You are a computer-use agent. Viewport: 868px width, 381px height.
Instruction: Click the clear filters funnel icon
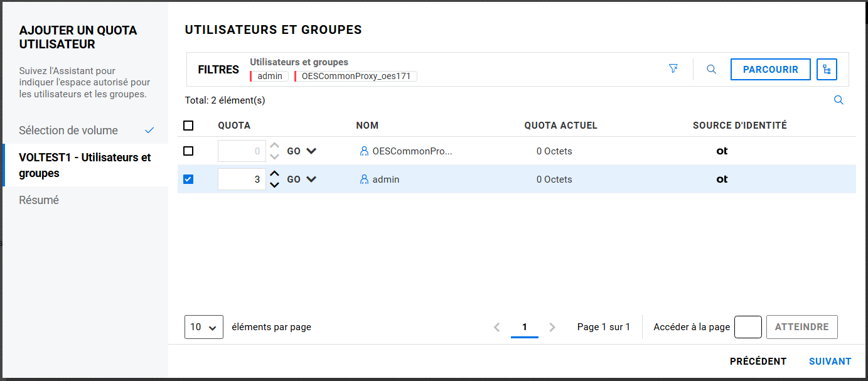coord(673,69)
